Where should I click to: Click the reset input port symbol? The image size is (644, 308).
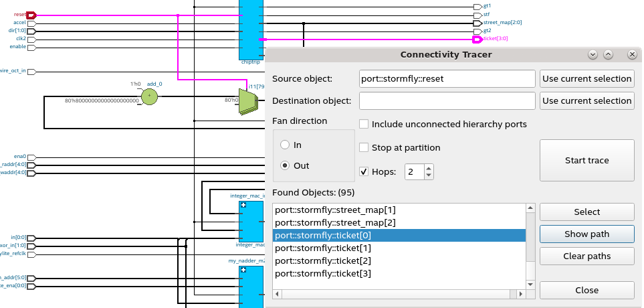(31, 15)
